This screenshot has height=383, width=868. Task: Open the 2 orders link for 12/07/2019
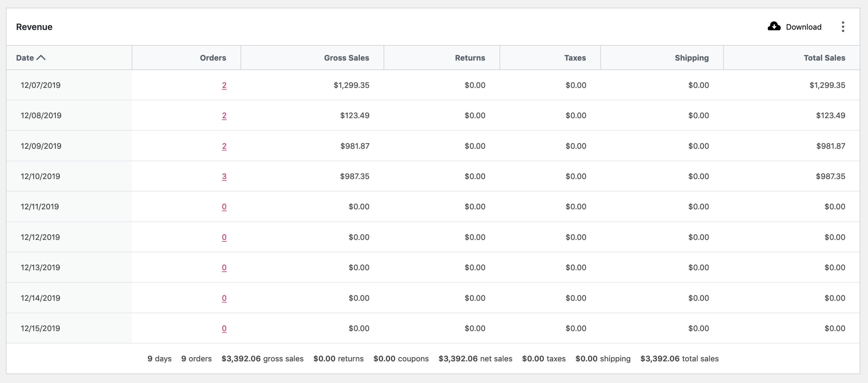224,85
